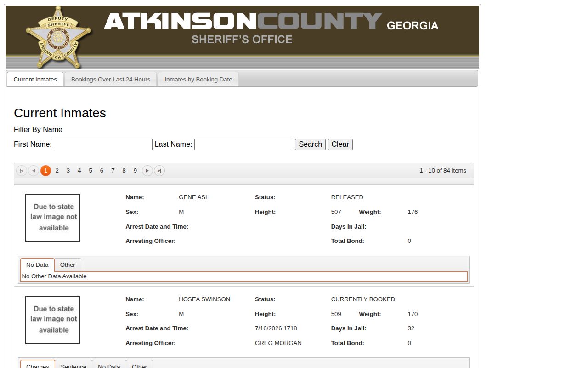Viewport: 588px width, 368px height.
Task: Go to page 8
Action: point(124,171)
